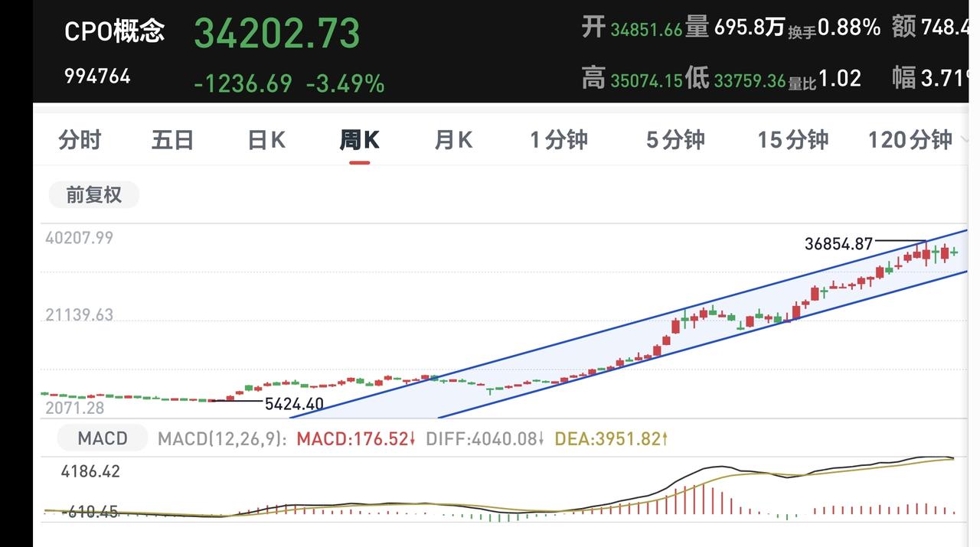Switch to the 月K monthly chart
This screenshot has height=547, width=980.
tap(453, 140)
